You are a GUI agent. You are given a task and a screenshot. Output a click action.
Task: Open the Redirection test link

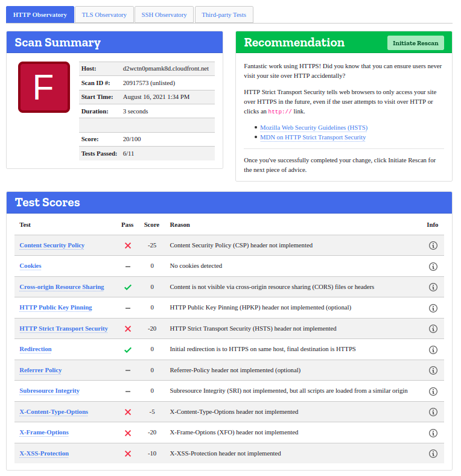tap(36, 349)
